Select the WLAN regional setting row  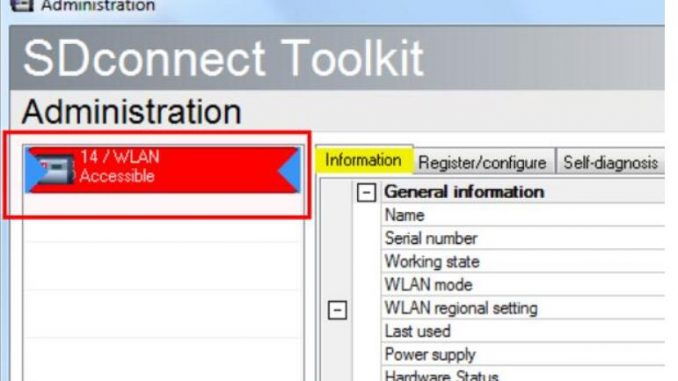tap(523, 308)
